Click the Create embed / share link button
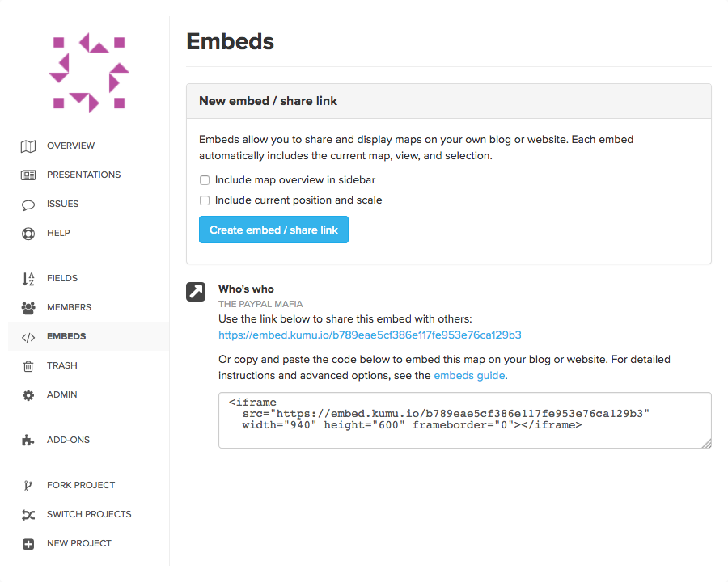728x582 pixels. tap(273, 230)
